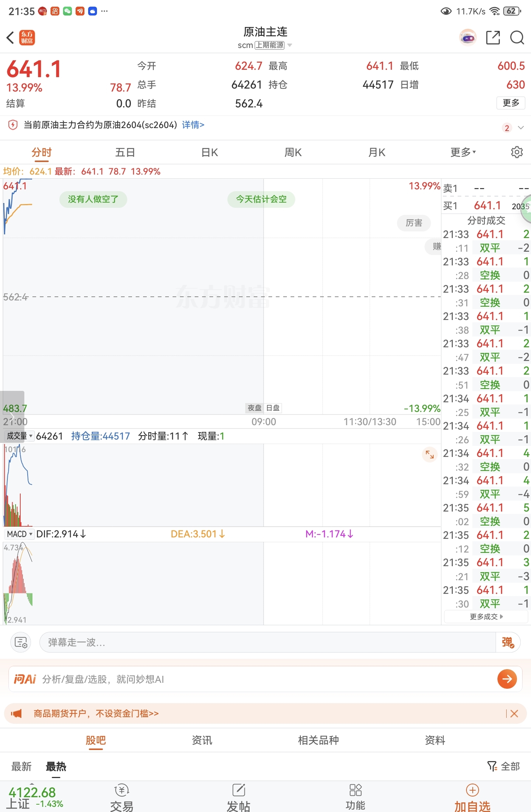The width and height of the screenshot is (531, 812).
Task: Switch to 夜盘 session toggle
Action: coord(254,408)
